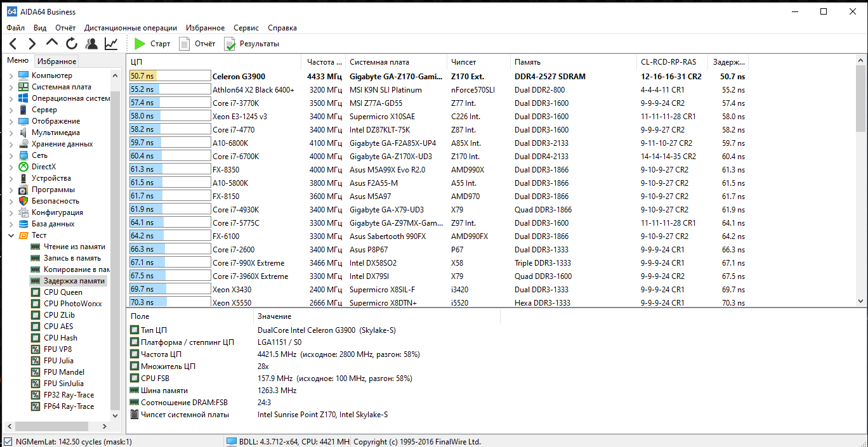Switch to the Меню tab

click(x=18, y=61)
